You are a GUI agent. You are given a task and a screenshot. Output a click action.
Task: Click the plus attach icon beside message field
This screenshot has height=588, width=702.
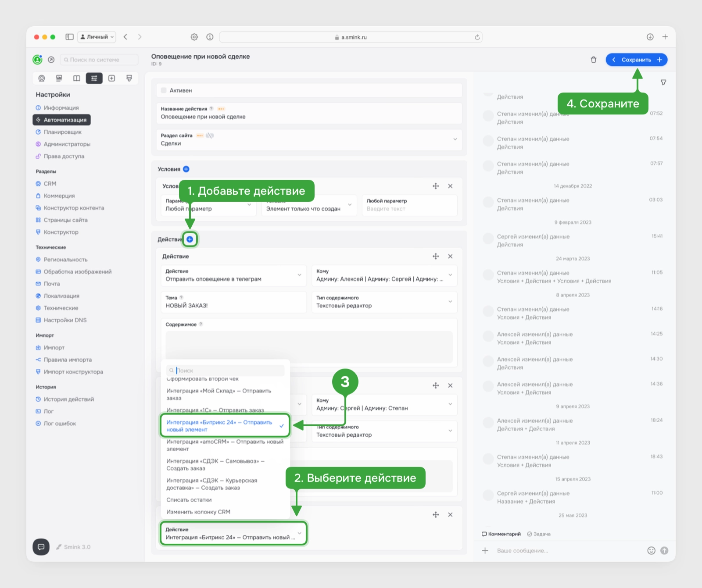point(485,550)
